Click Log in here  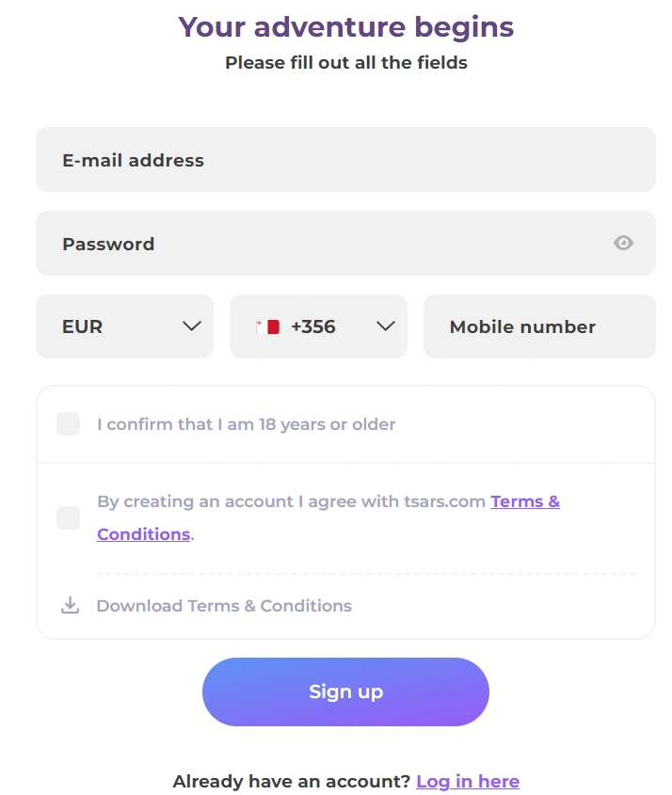[x=468, y=781]
